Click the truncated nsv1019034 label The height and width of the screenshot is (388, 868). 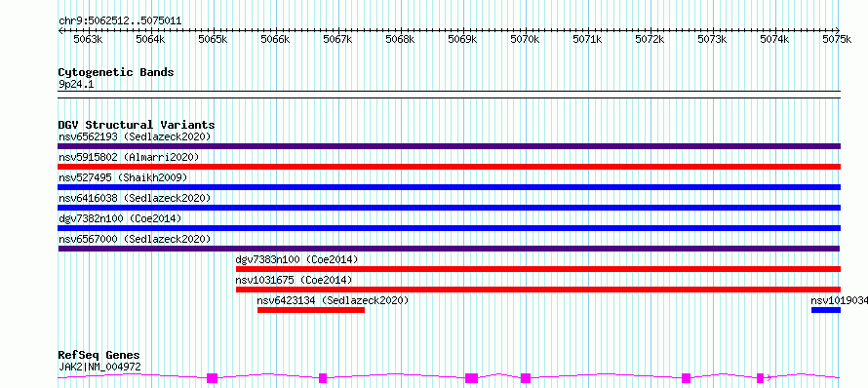pyautogui.click(x=839, y=300)
